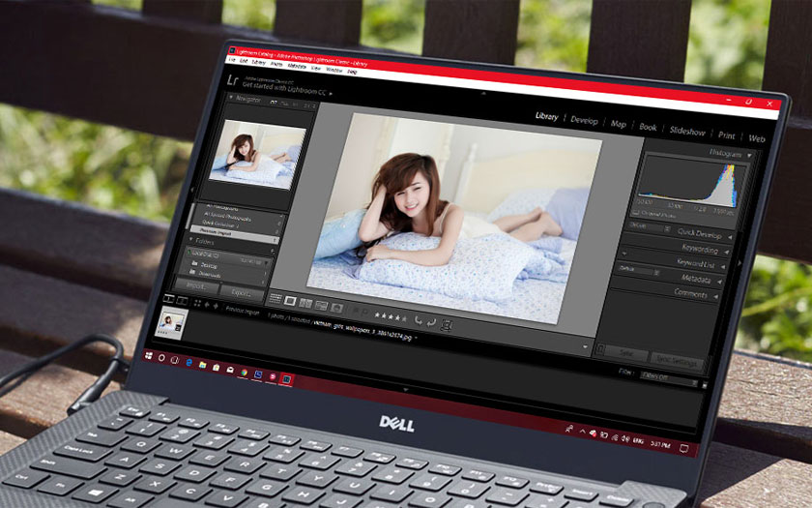Open the Edit menu
Image resolution: width=812 pixels, height=508 pixels.
[x=244, y=61]
